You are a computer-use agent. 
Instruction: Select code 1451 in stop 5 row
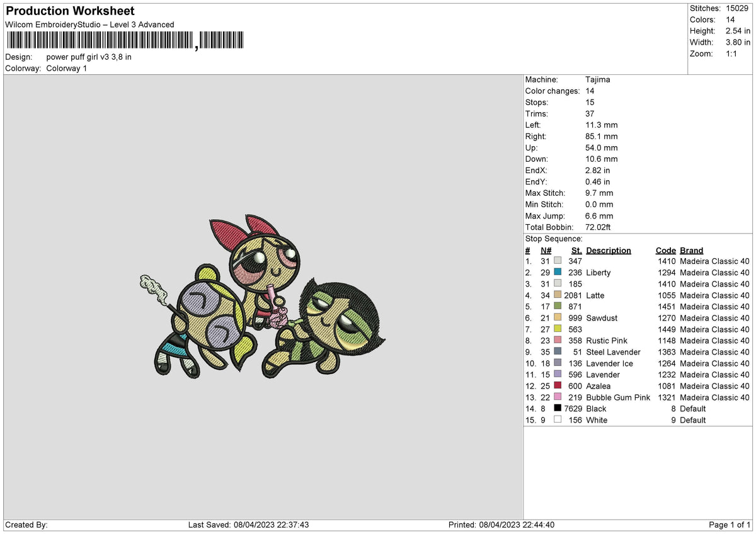667,307
